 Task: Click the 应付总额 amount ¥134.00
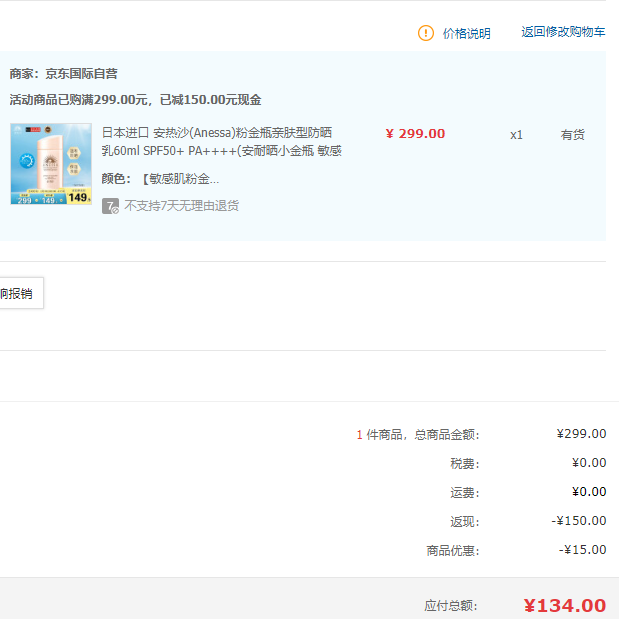pos(565,605)
